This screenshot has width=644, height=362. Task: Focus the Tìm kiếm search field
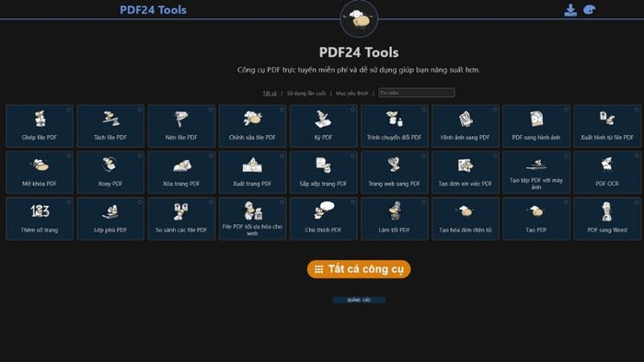pyautogui.click(x=417, y=93)
